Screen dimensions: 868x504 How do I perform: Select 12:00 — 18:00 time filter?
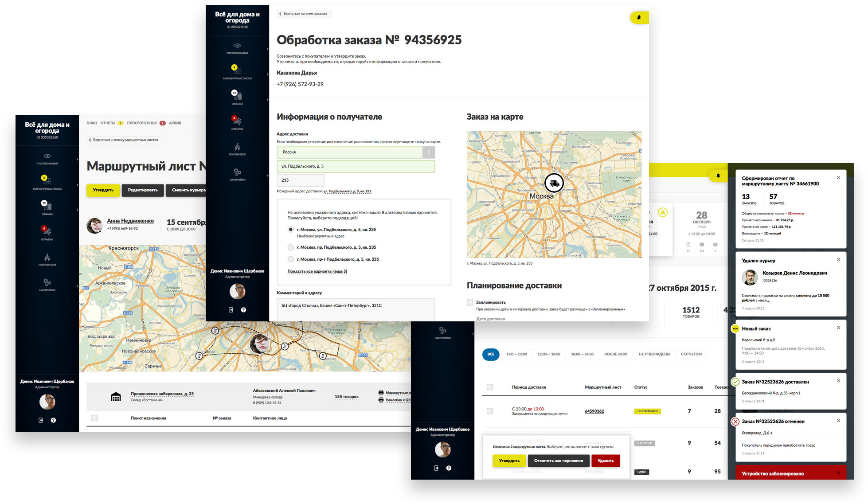[549, 354]
